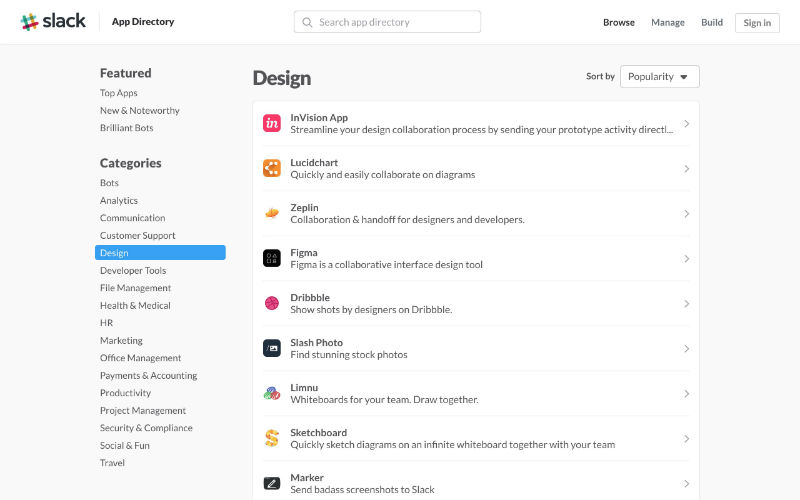The width and height of the screenshot is (800, 500).
Task: Open the Marker title text
Action: tap(307, 478)
